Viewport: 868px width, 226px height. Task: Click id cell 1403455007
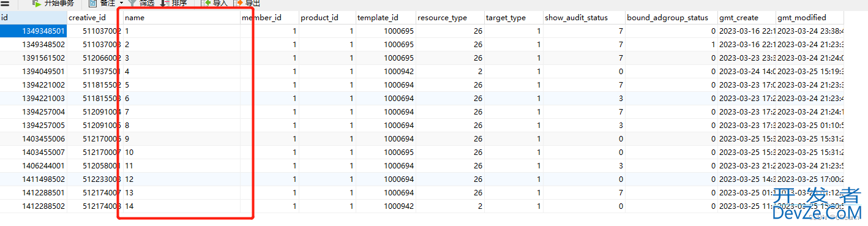pyautogui.click(x=33, y=153)
